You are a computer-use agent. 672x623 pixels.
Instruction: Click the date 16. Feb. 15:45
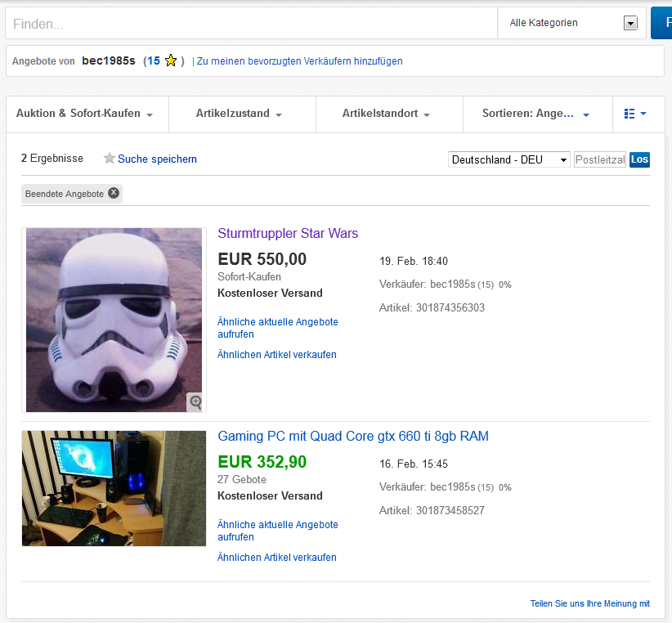(x=414, y=464)
